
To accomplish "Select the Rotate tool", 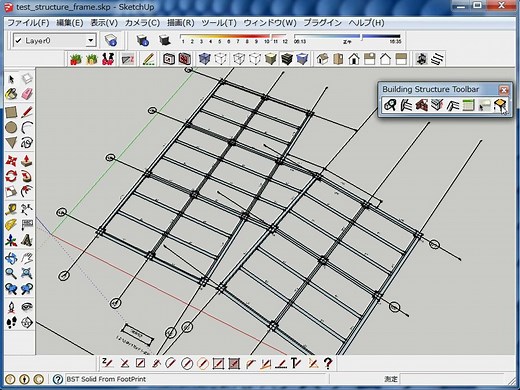I will [11, 176].
